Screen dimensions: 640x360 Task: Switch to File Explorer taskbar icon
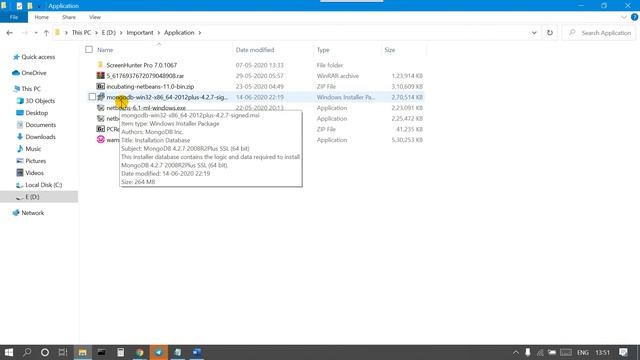coord(82,352)
